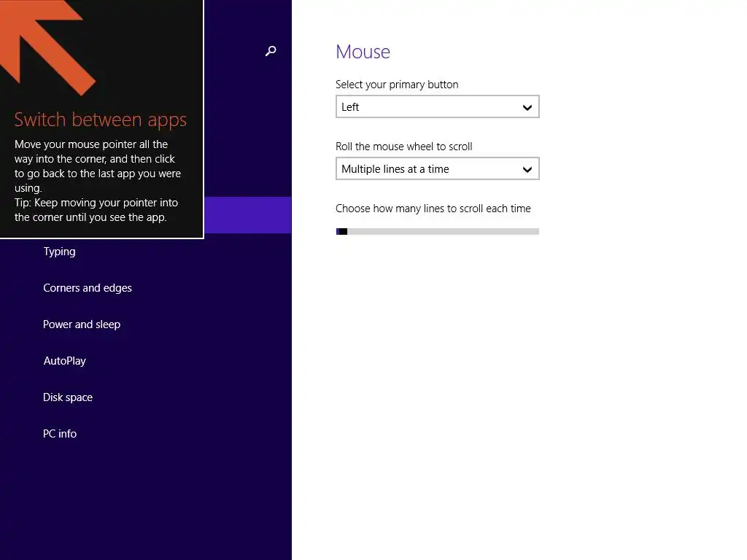
Task: Open the primary button dropdown showing Left
Action: 438,106
